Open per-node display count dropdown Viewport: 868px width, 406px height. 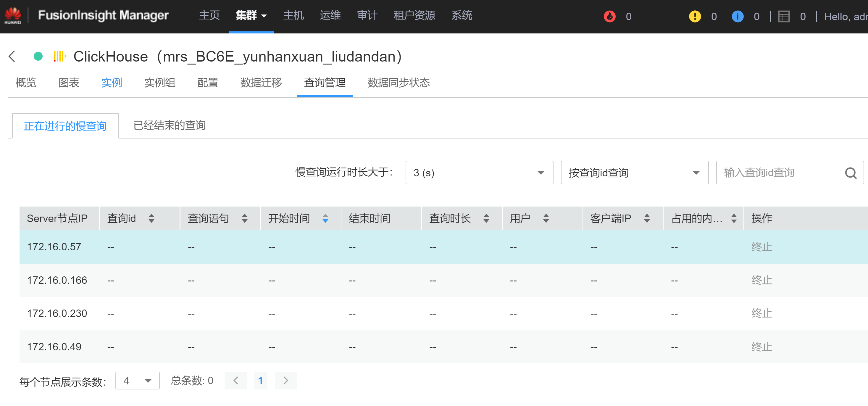tap(137, 380)
